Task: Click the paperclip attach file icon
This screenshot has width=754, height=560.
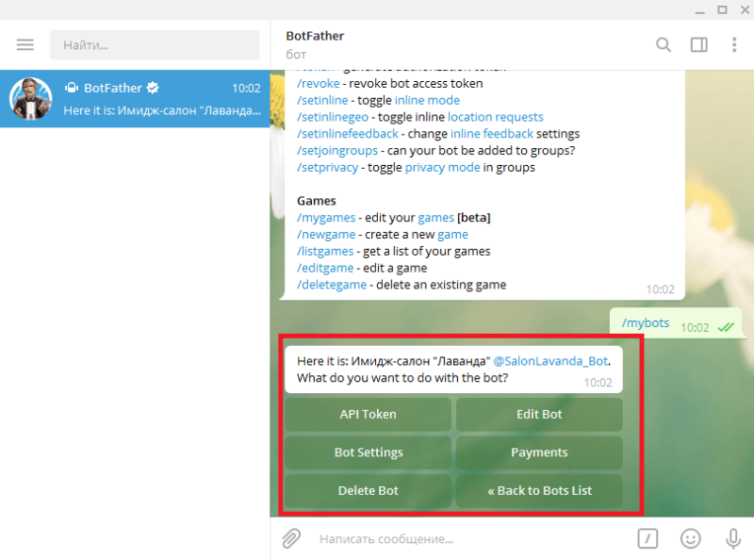Action: [x=291, y=538]
